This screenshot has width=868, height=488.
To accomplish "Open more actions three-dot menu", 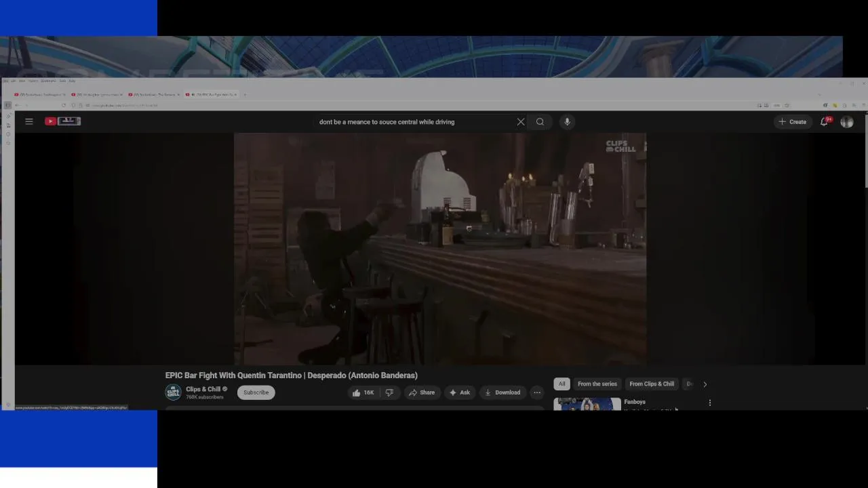I will (x=537, y=392).
